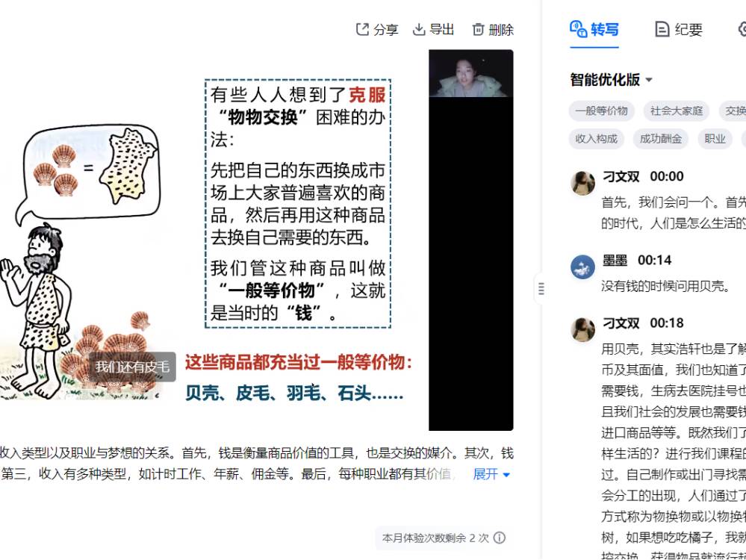The image size is (746, 560).
Task: Click the partially visible icon right of 纪要
Action: pyautogui.click(x=742, y=30)
